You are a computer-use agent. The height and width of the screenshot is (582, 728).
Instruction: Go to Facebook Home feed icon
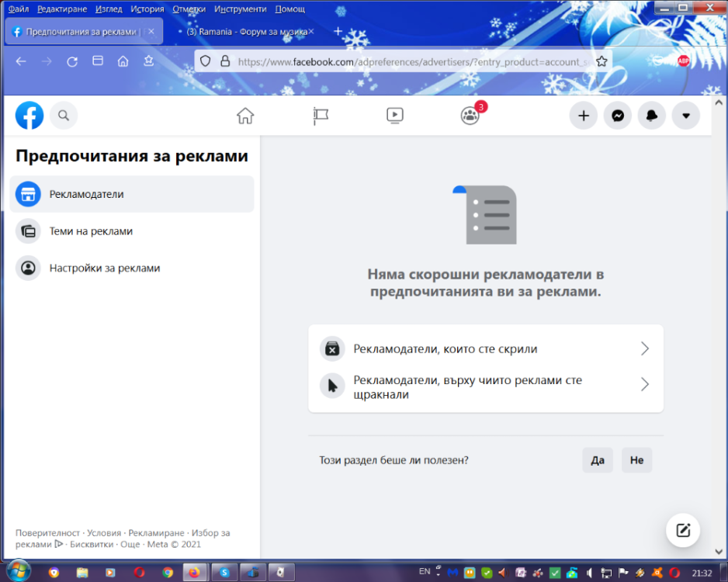pyautogui.click(x=245, y=116)
